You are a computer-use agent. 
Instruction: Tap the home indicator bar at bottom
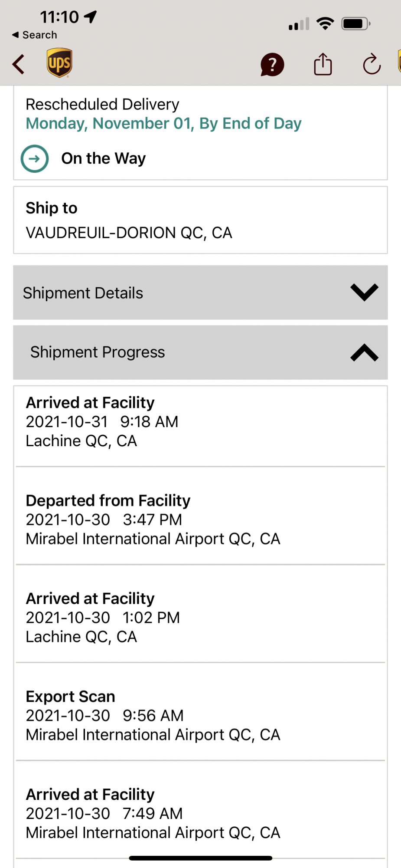click(x=201, y=858)
